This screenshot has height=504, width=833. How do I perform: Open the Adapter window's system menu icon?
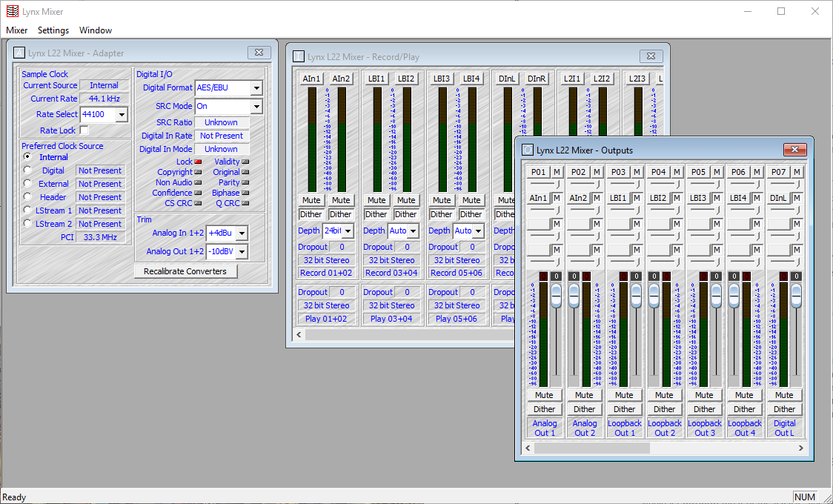(19, 52)
